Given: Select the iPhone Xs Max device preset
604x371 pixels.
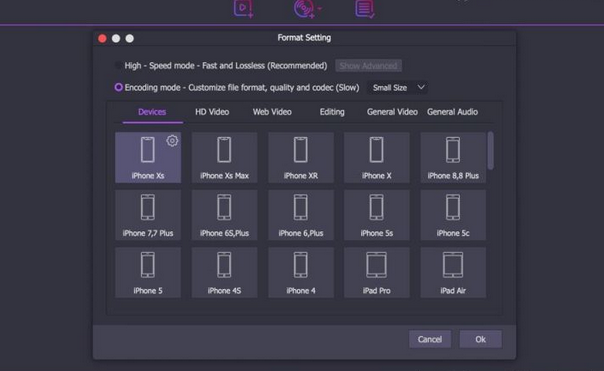Looking at the screenshot, I should click(225, 158).
